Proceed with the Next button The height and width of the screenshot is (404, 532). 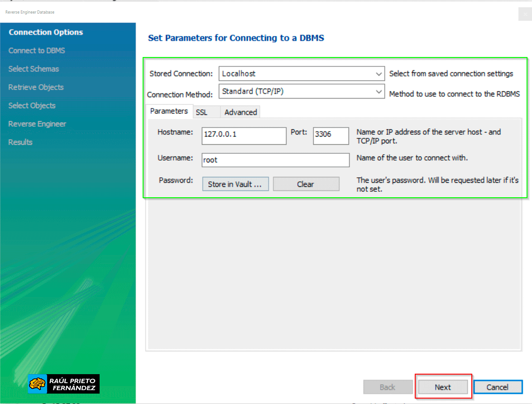442,387
